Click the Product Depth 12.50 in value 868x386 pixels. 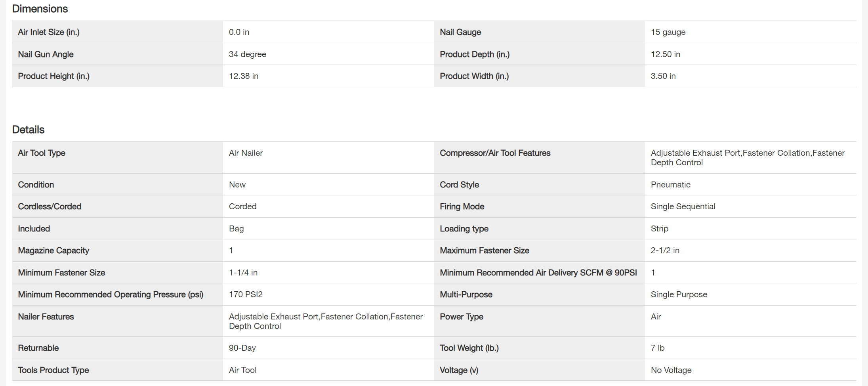click(x=665, y=54)
